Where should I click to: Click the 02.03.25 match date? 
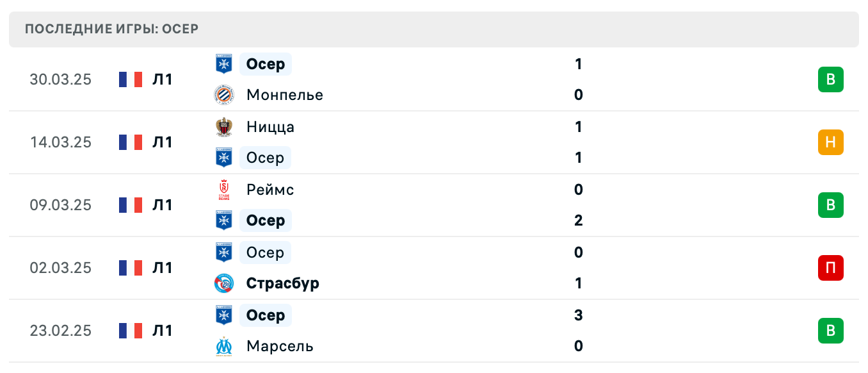click(61, 268)
